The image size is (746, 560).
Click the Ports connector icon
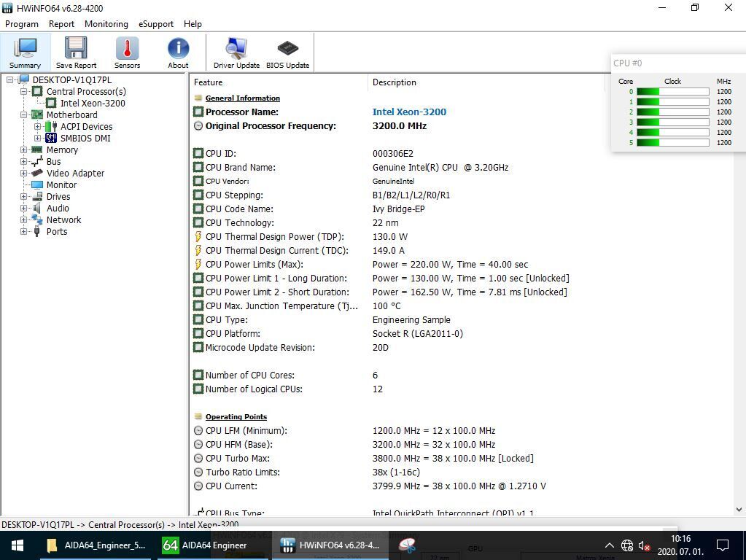tap(36, 232)
